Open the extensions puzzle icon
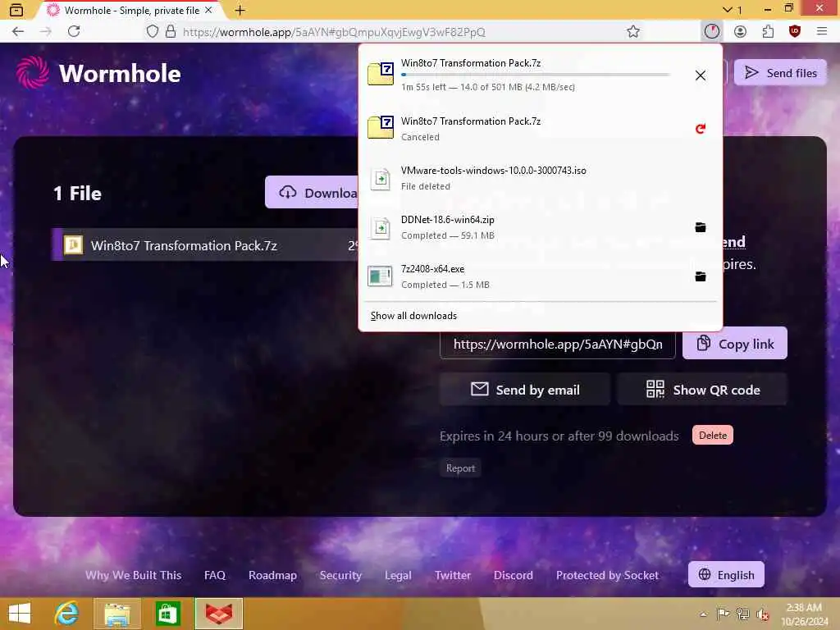The width and height of the screenshot is (840, 630). pyautogui.click(x=768, y=32)
